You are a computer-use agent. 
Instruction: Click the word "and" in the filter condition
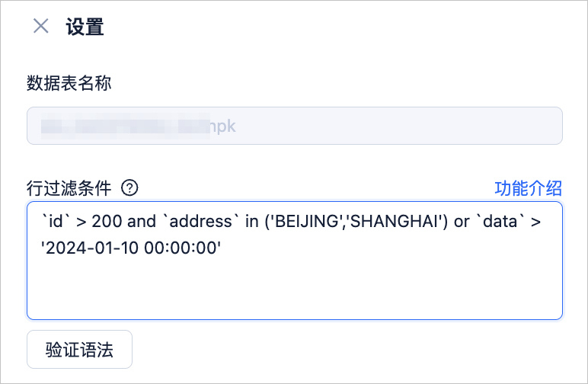tap(140, 221)
